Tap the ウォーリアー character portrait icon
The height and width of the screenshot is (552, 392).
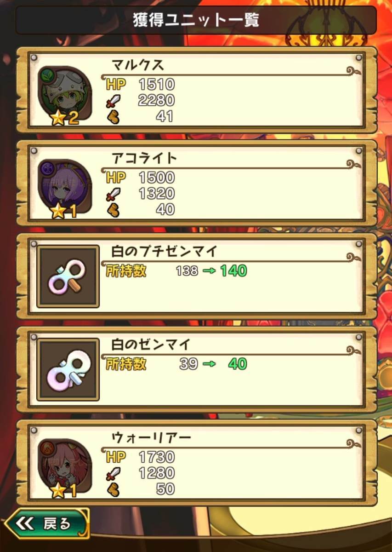point(65,467)
